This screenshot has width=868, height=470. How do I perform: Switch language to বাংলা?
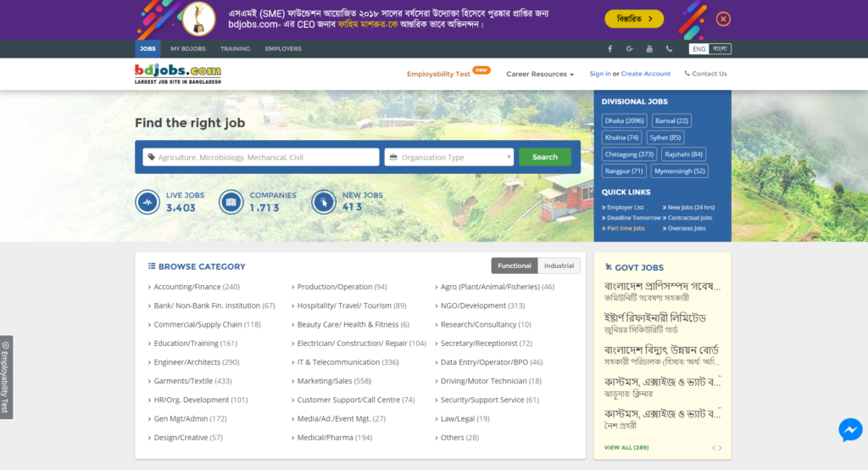click(720, 49)
